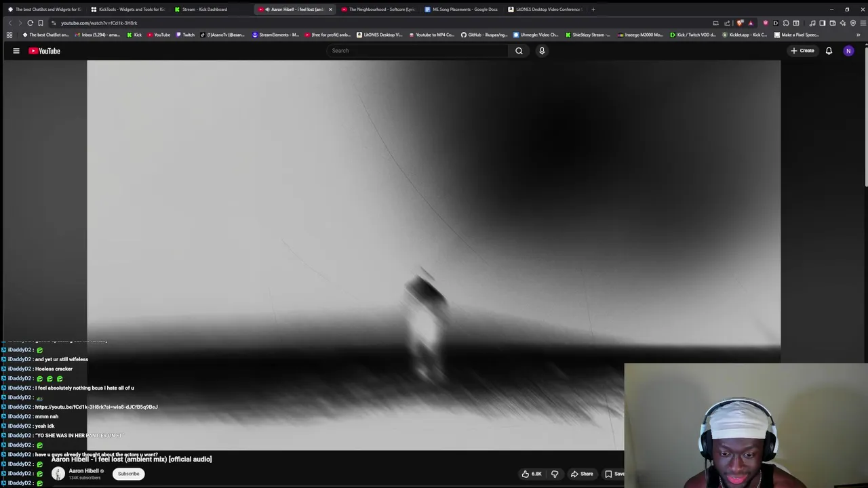This screenshot has width=868, height=488.
Task: Toggle the browser sidebar panel
Action: (x=822, y=23)
